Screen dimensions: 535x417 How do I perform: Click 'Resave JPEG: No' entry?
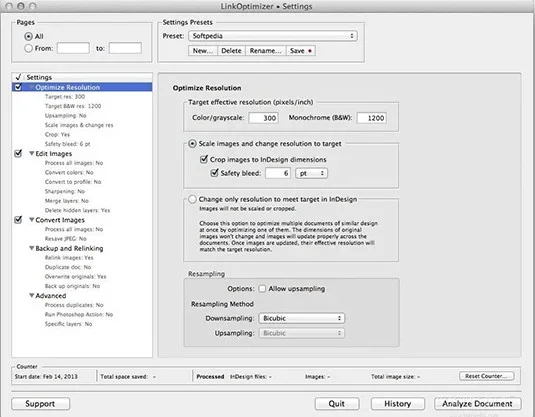click(66, 239)
